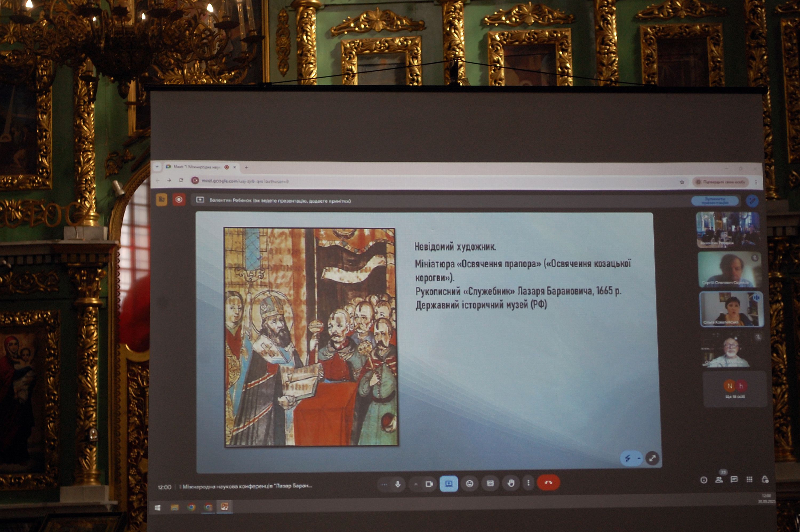Open Chrome tab search dropdown arrow

(x=157, y=167)
